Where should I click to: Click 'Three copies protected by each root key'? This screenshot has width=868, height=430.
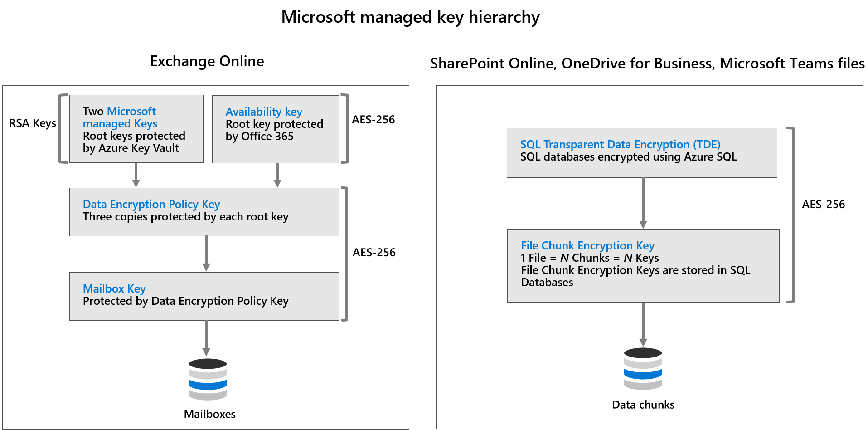click(185, 217)
